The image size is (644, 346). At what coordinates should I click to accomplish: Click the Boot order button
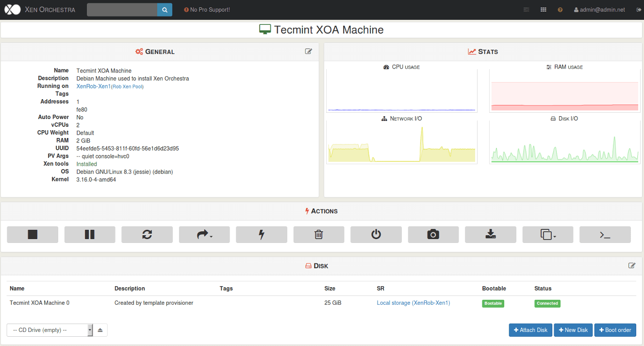point(615,330)
